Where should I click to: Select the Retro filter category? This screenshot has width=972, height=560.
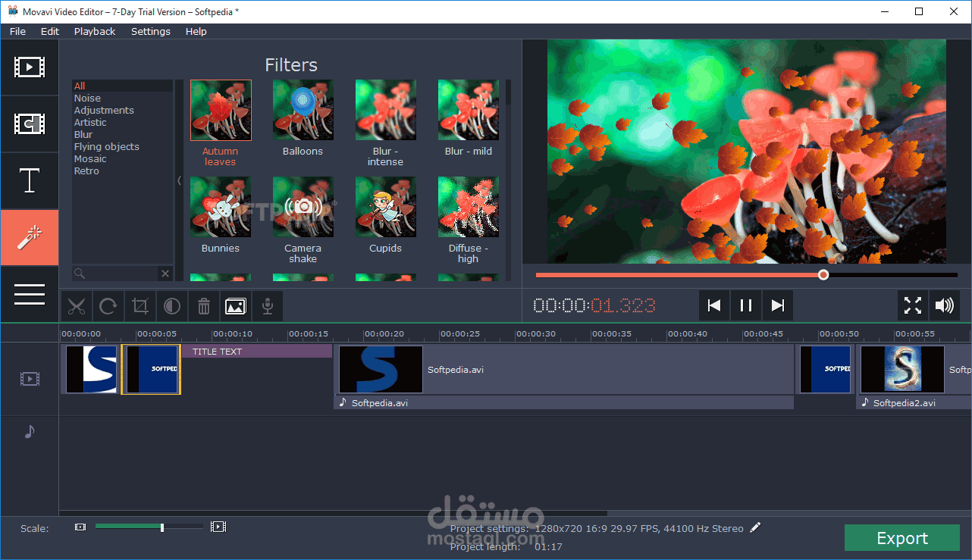coord(123,171)
